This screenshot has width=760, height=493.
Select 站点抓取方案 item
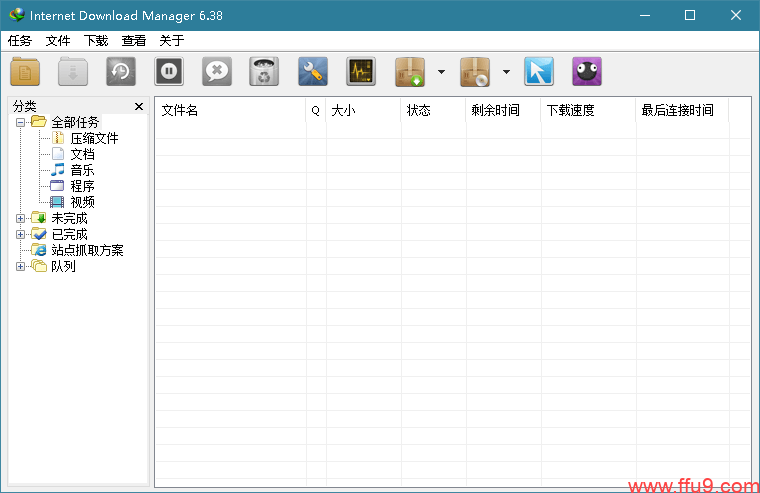tap(87, 250)
